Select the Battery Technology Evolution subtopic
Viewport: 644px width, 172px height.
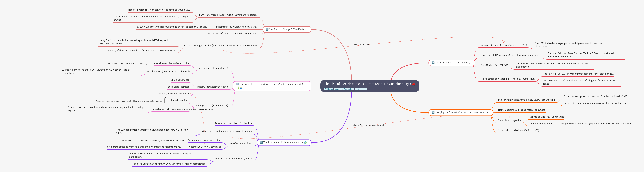[212, 87]
